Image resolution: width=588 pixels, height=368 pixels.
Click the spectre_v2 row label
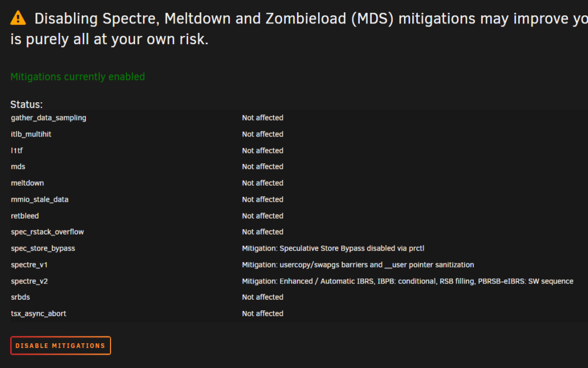[29, 282]
